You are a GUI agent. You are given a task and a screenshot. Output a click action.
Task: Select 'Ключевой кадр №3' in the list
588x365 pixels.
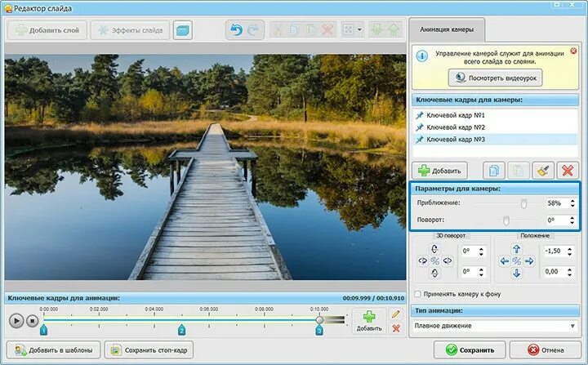coord(495,139)
